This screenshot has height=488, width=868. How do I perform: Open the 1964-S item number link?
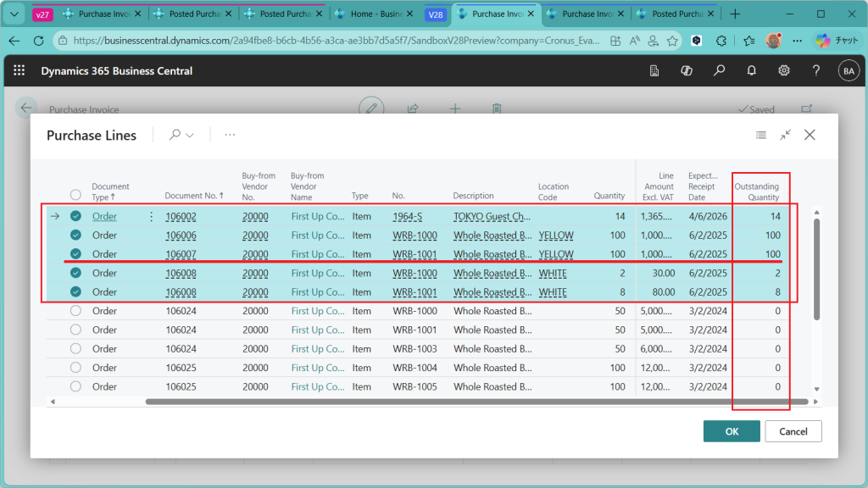pyautogui.click(x=407, y=217)
